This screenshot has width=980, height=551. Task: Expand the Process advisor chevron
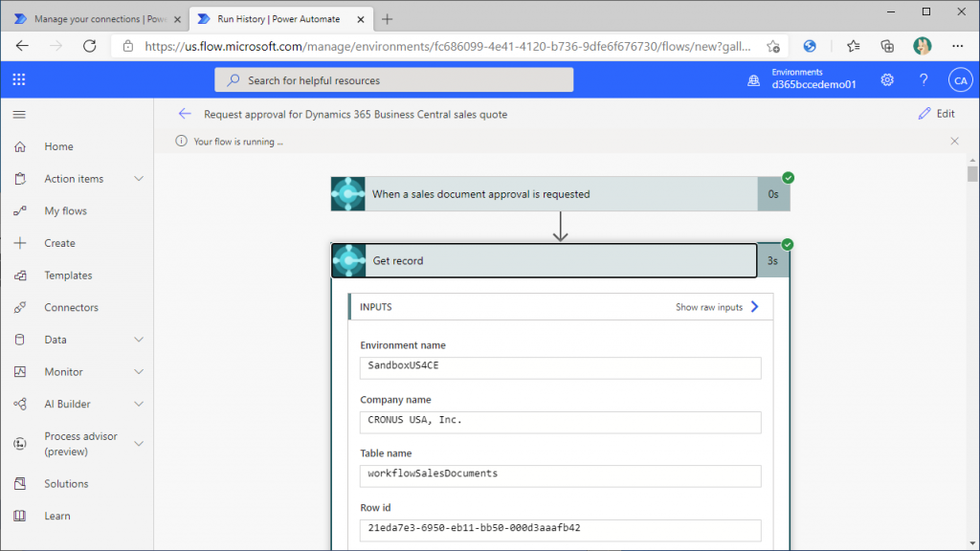coord(139,444)
